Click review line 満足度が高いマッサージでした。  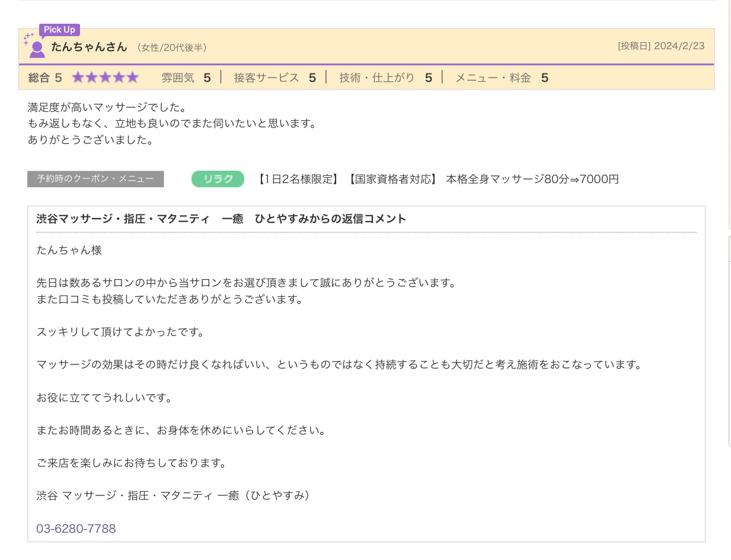107,108
